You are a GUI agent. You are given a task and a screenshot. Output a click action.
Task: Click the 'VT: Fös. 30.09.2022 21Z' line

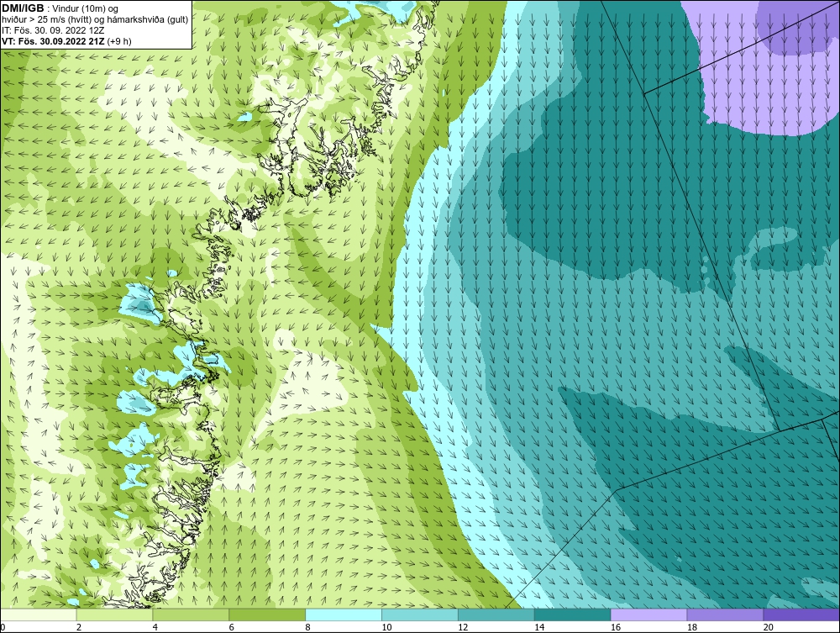pyautogui.click(x=54, y=40)
